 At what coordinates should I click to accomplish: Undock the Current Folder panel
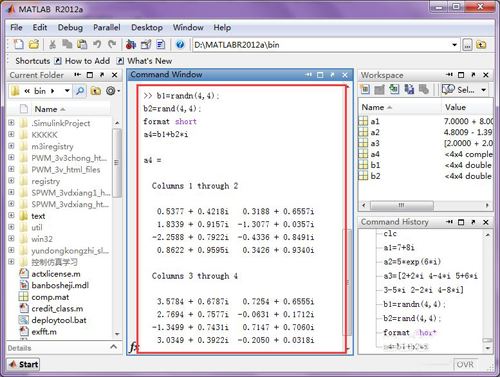tap(102, 75)
